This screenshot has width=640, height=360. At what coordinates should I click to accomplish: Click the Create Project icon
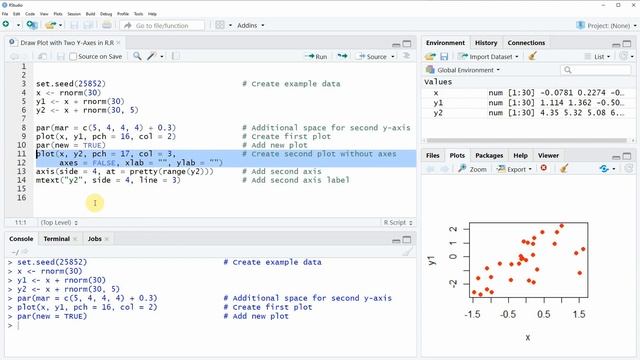pyautogui.click(x=32, y=25)
